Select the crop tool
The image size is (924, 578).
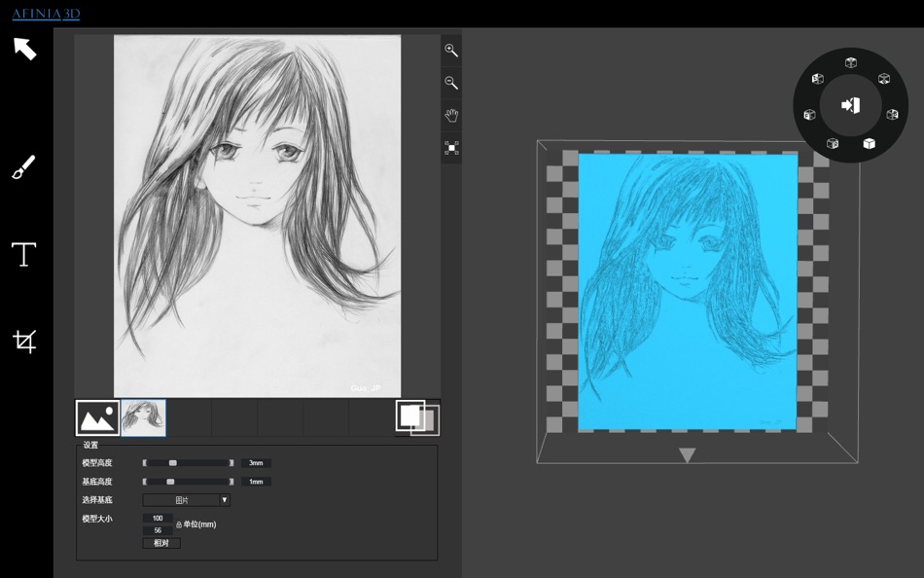[24, 341]
